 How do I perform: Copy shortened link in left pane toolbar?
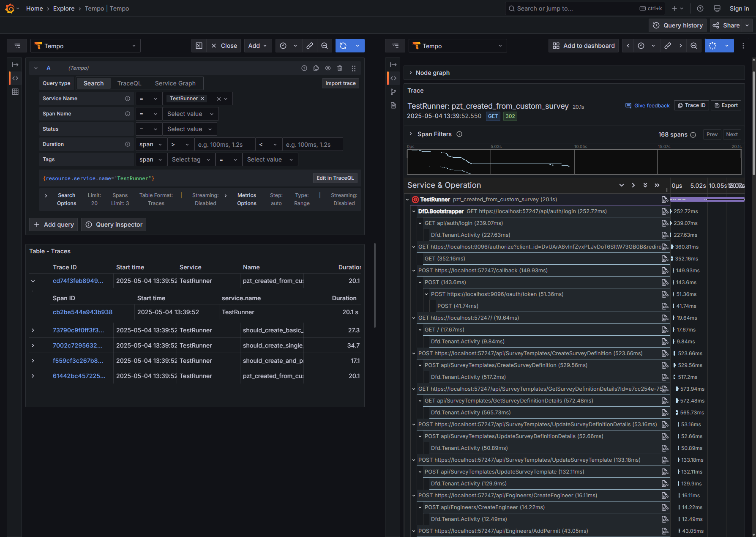(x=310, y=46)
